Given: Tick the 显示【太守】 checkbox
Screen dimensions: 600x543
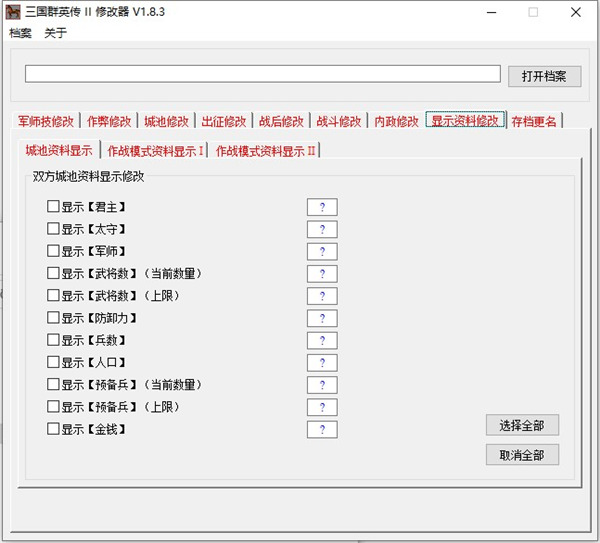Looking at the screenshot, I should pos(53,229).
